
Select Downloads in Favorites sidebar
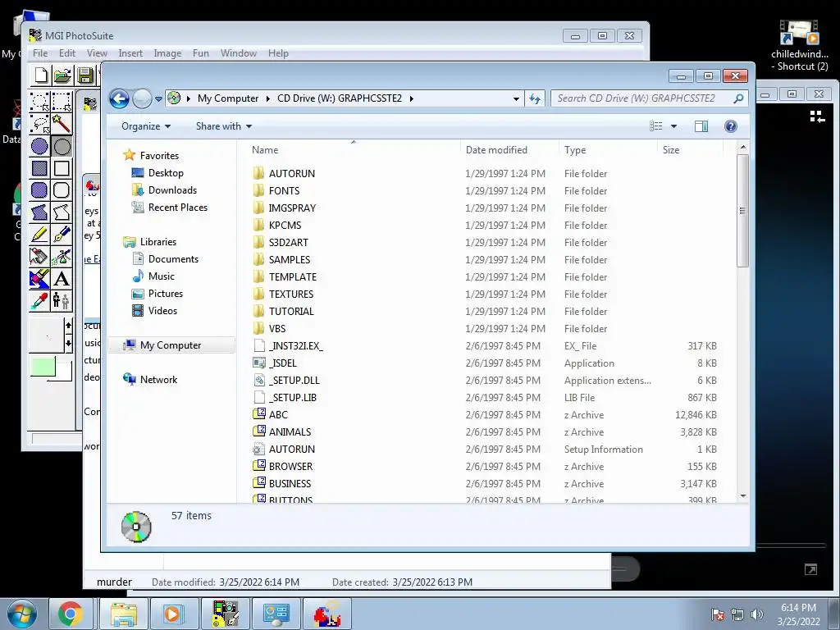[x=172, y=190]
